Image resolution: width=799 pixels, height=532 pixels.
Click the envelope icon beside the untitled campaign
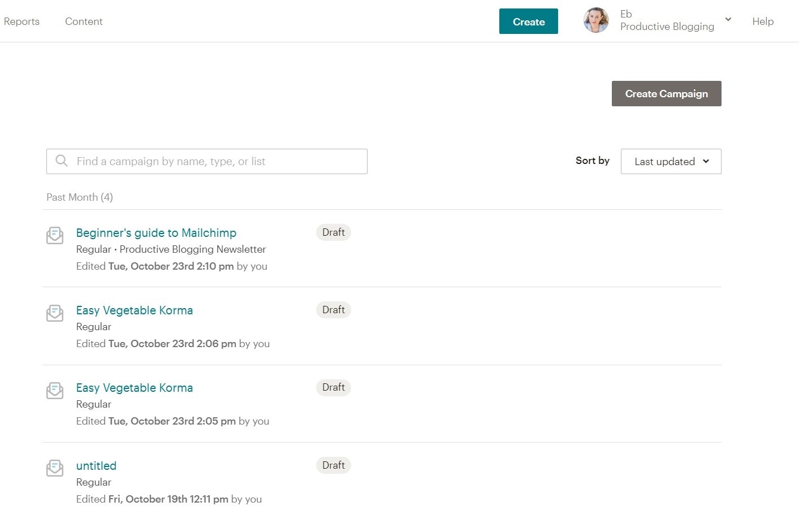55,468
